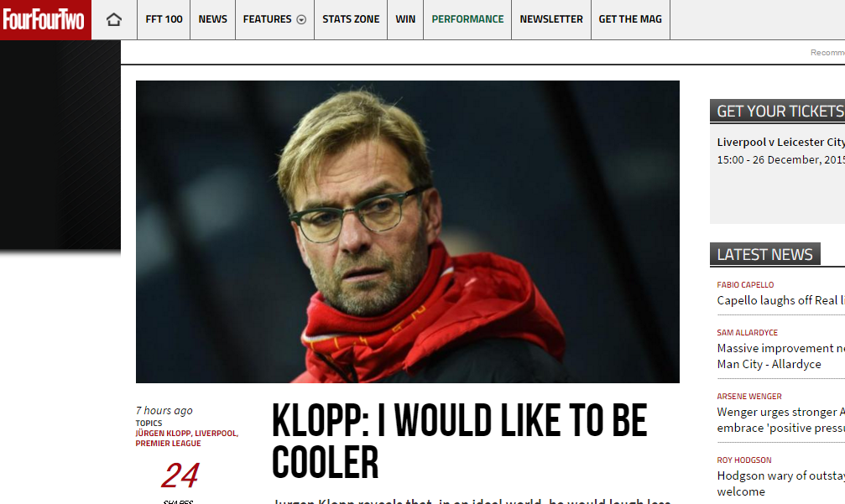
Task: Follow the Premier League topic link
Action: [x=168, y=444]
